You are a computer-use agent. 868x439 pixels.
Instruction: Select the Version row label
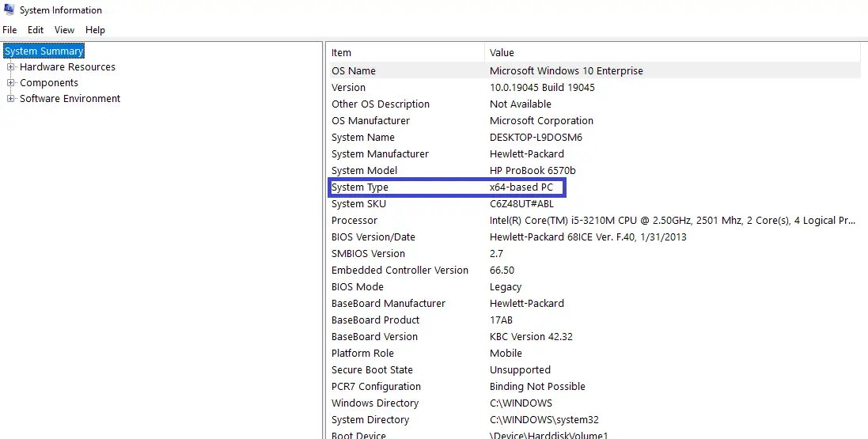(348, 88)
